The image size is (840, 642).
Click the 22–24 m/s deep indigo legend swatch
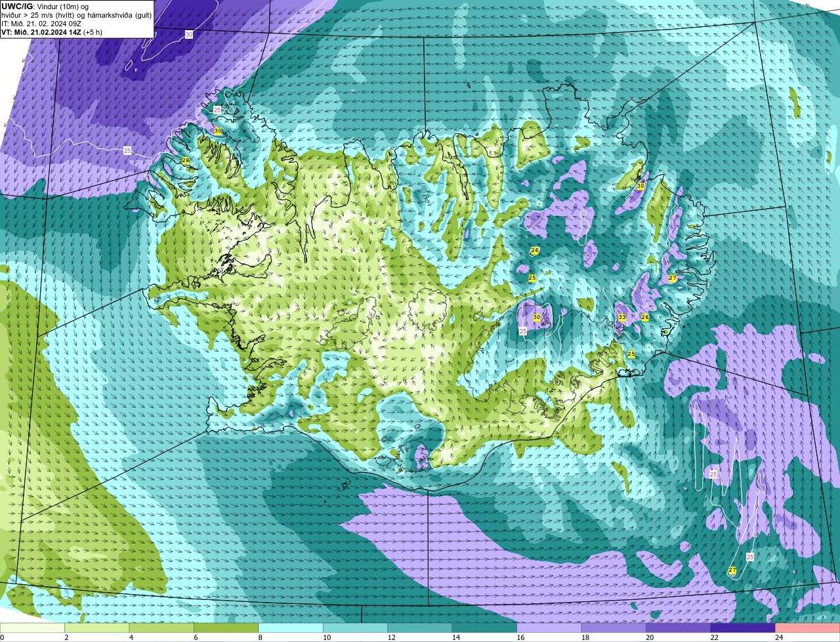tap(743, 628)
